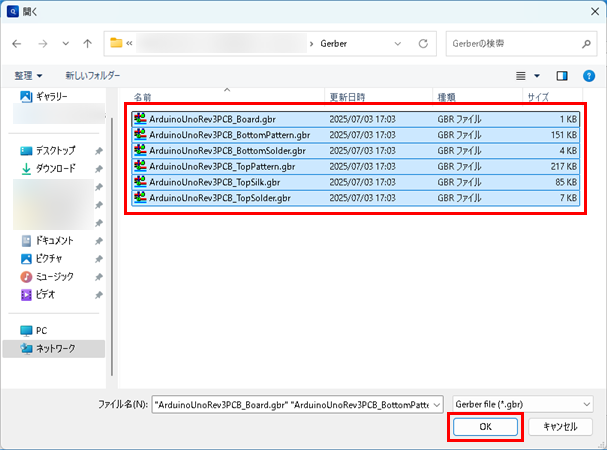Screen dimensions: 607x450
Task: Click pin icon next to ダウンロード
Action: pyautogui.click(x=99, y=169)
